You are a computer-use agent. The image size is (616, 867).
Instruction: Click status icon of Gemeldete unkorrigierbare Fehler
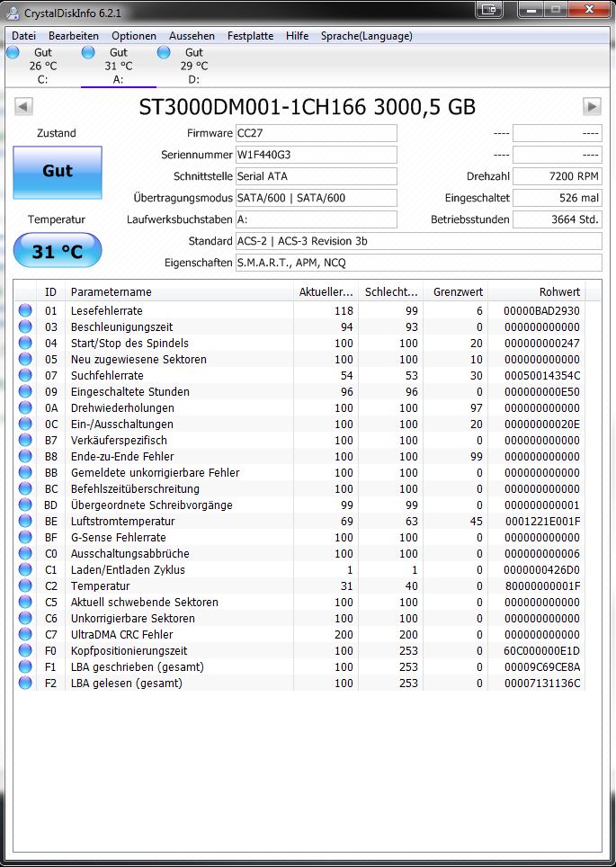[25, 473]
